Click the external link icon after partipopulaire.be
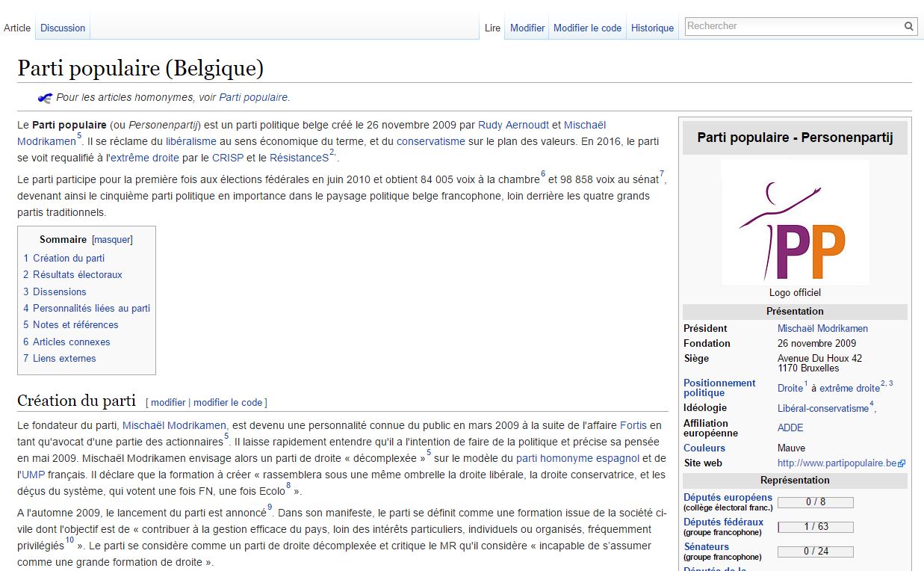This screenshot has height=571, width=924. coord(902,463)
